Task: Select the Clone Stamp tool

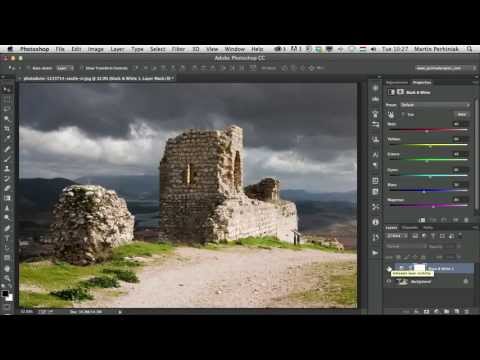Action: point(7,168)
